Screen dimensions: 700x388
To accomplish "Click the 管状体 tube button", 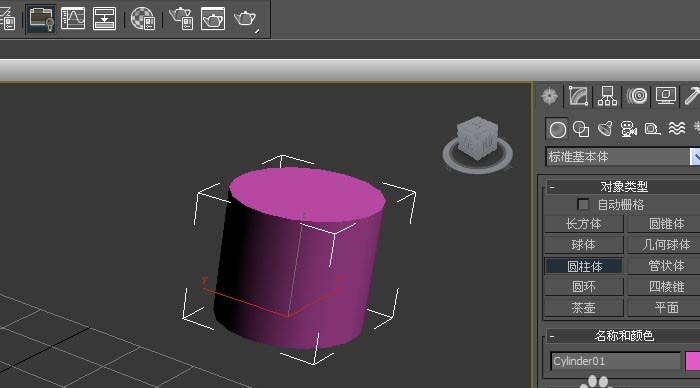I will 665,266.
